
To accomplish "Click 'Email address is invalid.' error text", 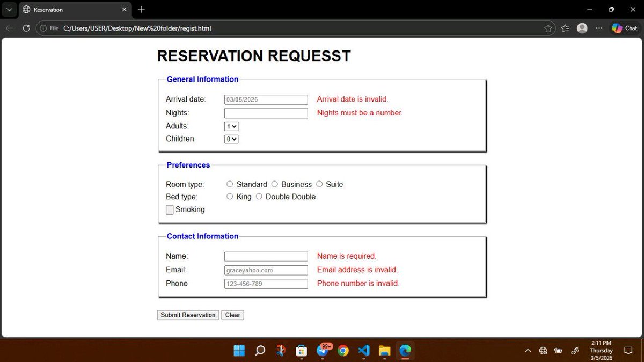I will (x=357, y=270).
